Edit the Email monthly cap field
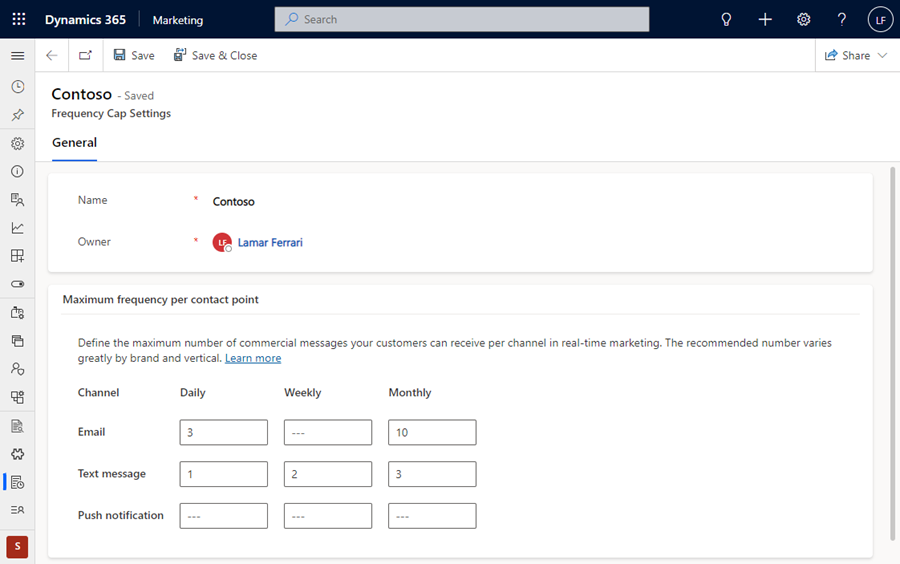Screen dimensions: 900x564 point(432,433)
